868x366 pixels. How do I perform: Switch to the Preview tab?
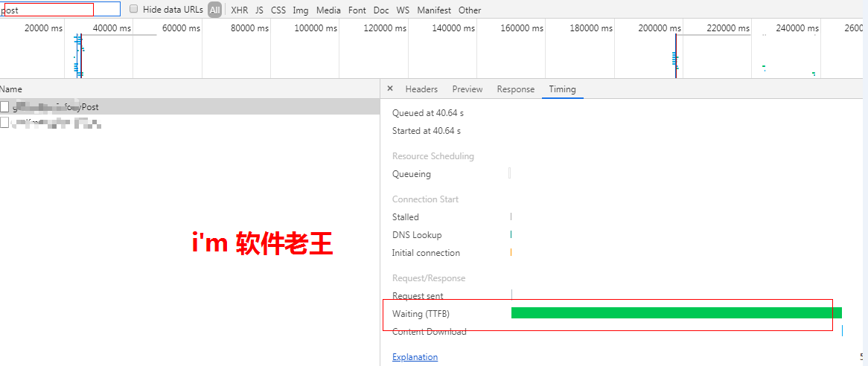[x=467, y=89]
